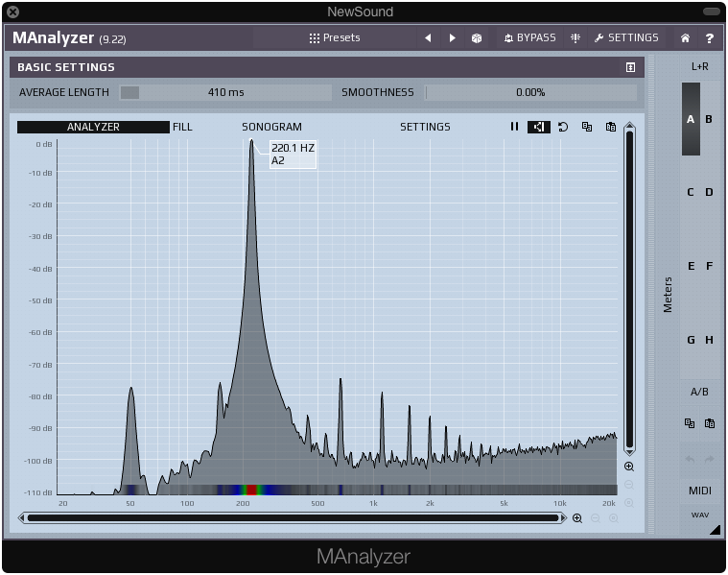
Task: Switch to the SONOGRAM tab
Action: (271, 127)
